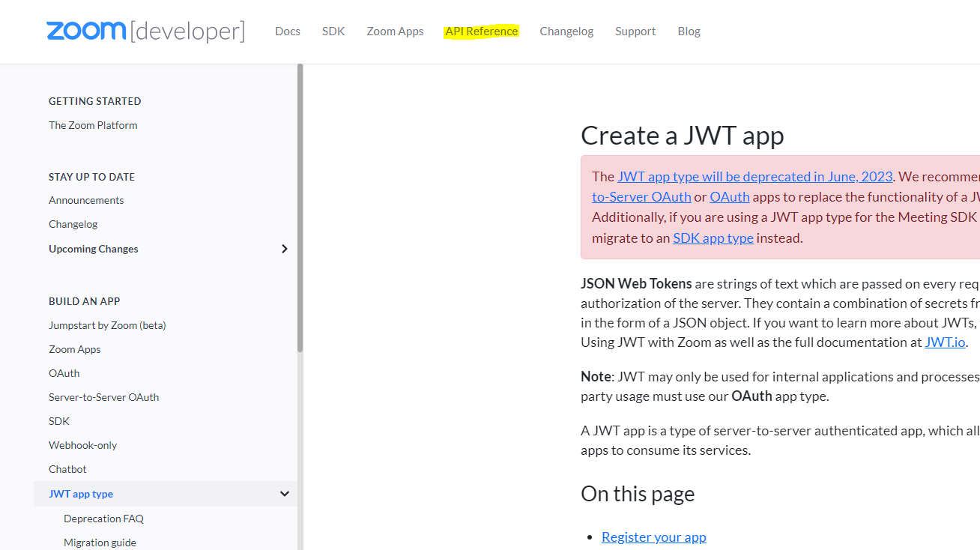Open the SDK top navigation item

coord(333,31)
